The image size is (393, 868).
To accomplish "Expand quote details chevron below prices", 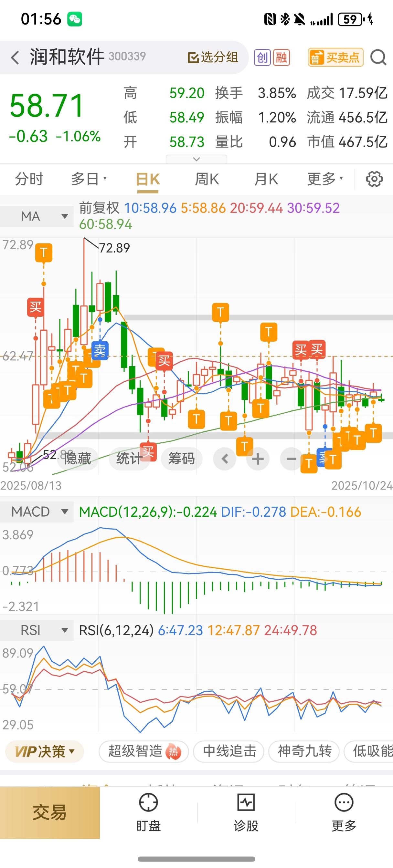I will (196, 159).
